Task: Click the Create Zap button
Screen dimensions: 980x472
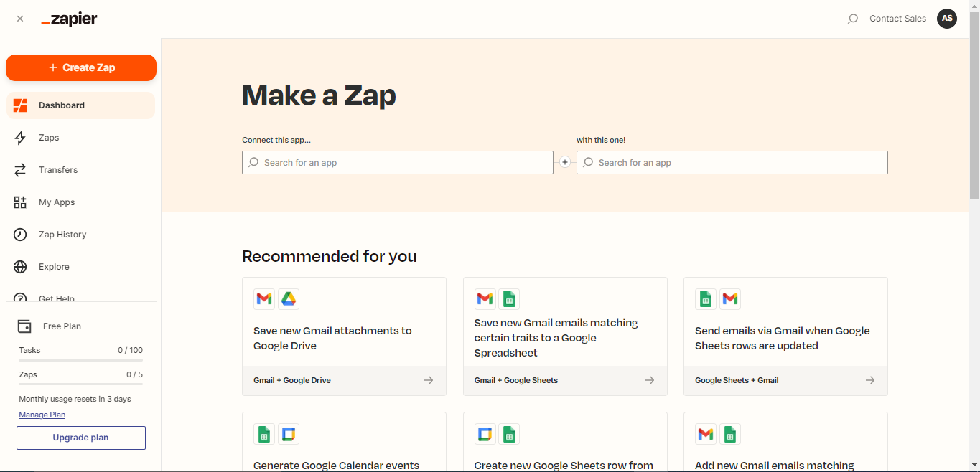Action: (81, 67)
